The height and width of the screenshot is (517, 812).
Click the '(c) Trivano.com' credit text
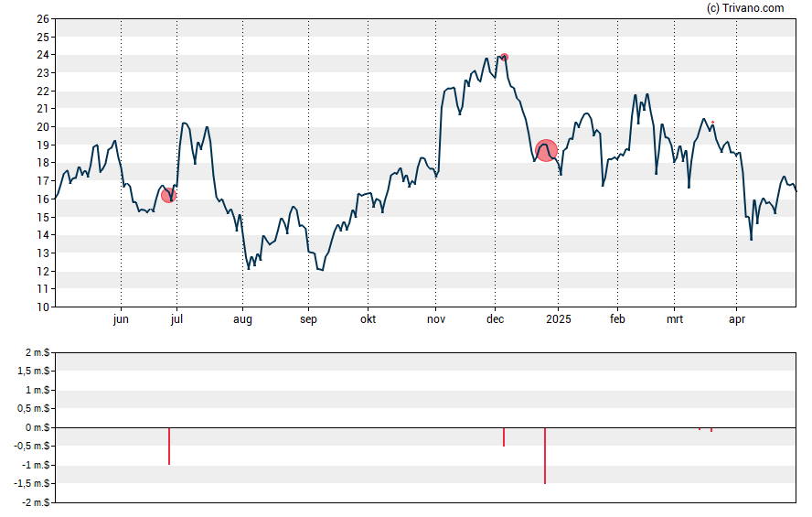tap(745, 7)
